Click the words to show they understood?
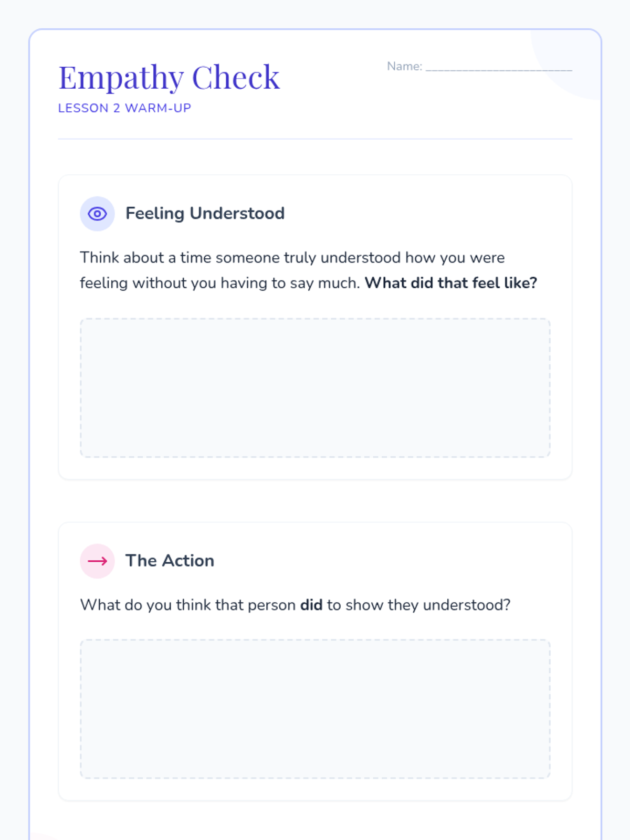Viewport: 630px width, 840px height. click(418, 605)
